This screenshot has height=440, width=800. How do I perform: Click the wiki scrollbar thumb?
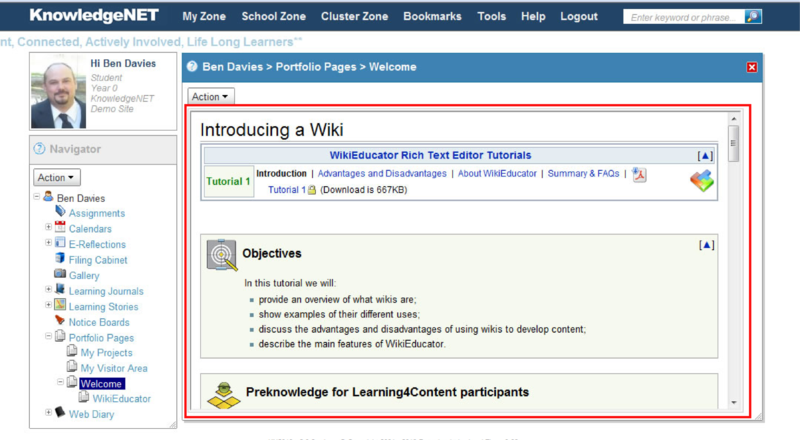pyautogui.click(x=734, y=143)
